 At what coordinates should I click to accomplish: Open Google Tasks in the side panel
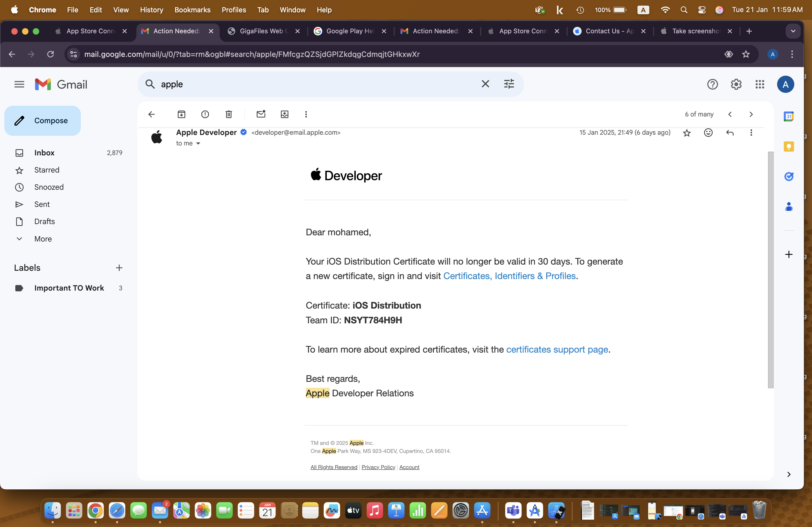tap(789, 177)
